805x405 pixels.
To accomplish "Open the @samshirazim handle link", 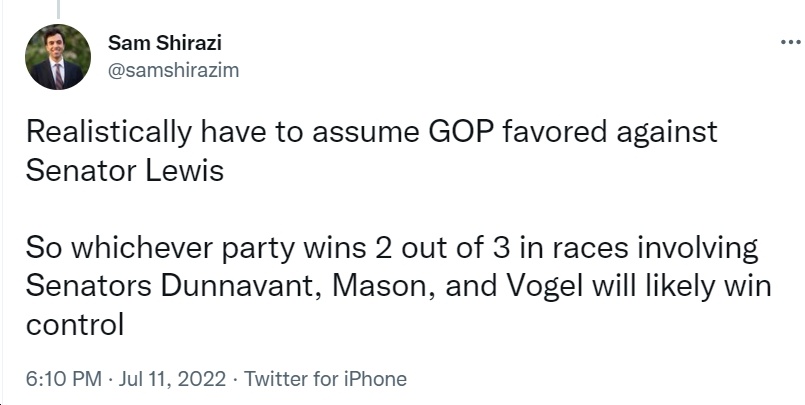I will coord(174,70).
